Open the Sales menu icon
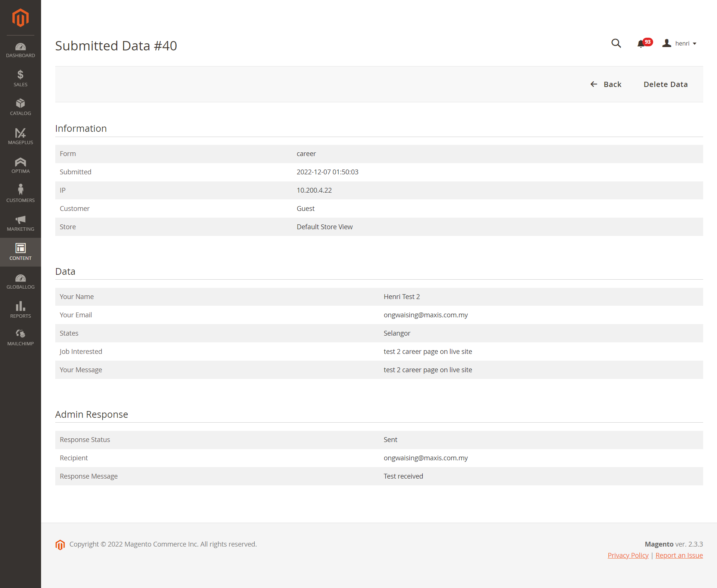Screen dimensions: 717x588 pyautogui.click(x=20, y=78)
